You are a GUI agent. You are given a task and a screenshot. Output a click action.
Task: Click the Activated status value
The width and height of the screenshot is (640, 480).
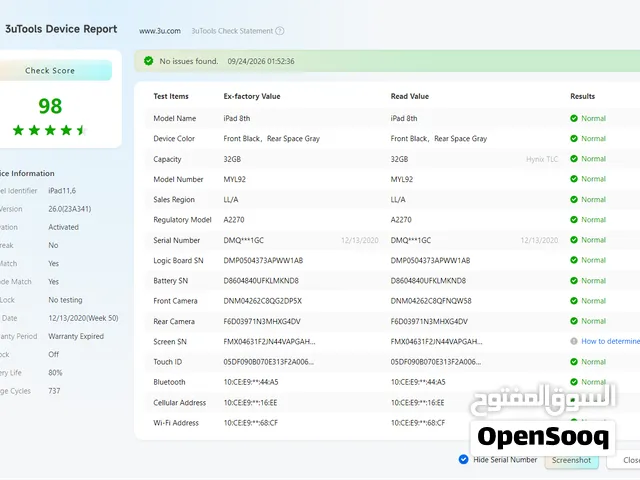63,227
